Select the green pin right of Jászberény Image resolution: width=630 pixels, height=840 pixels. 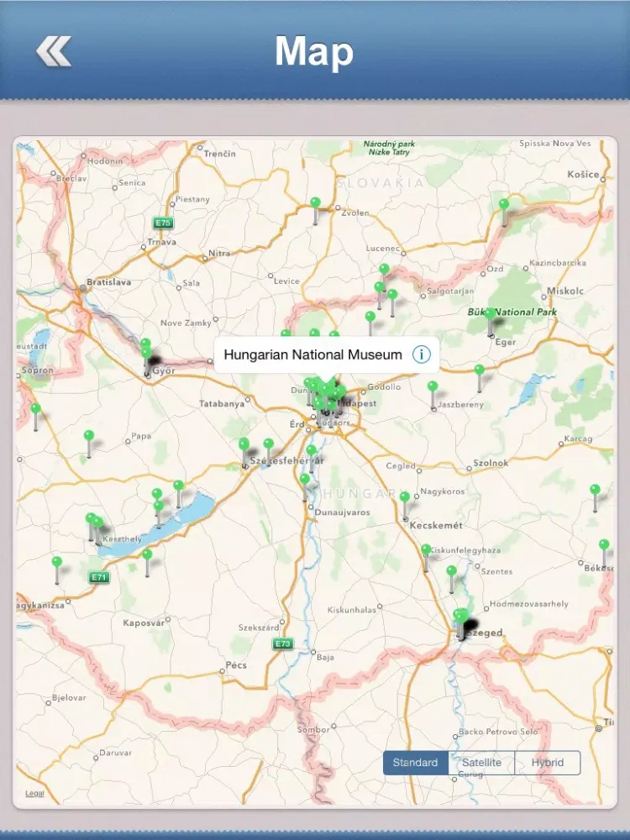tap(480, 370)
